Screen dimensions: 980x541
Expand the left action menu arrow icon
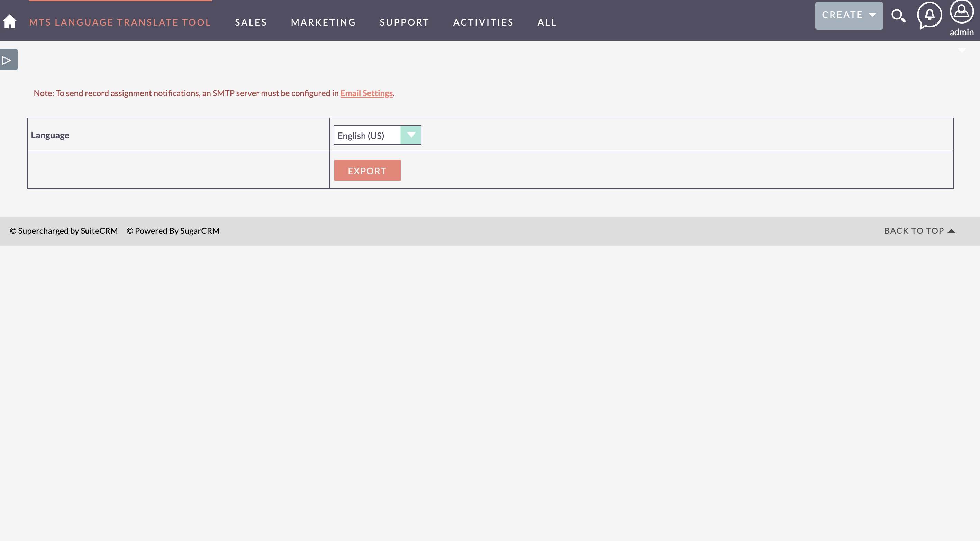click(7, 59)
